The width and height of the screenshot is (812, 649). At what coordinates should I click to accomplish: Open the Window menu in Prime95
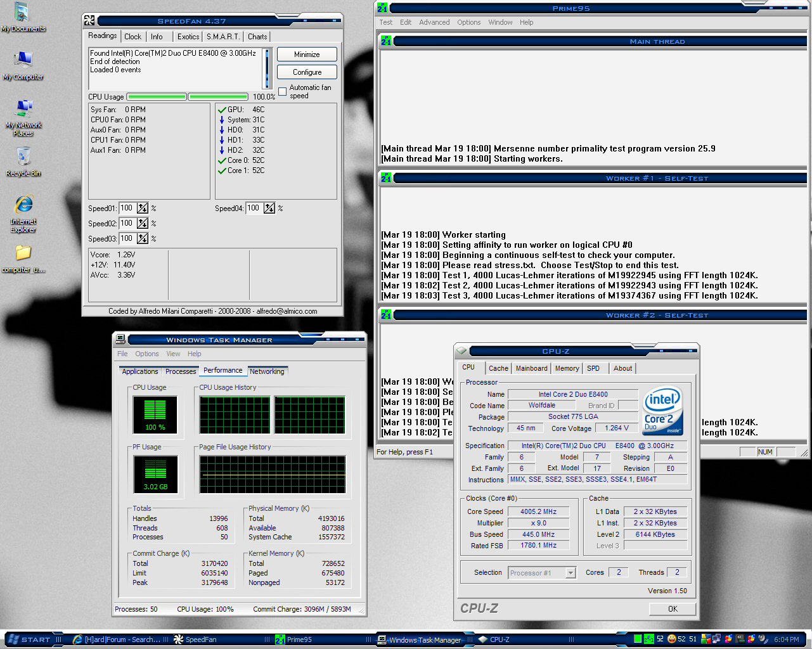[500, 22]
